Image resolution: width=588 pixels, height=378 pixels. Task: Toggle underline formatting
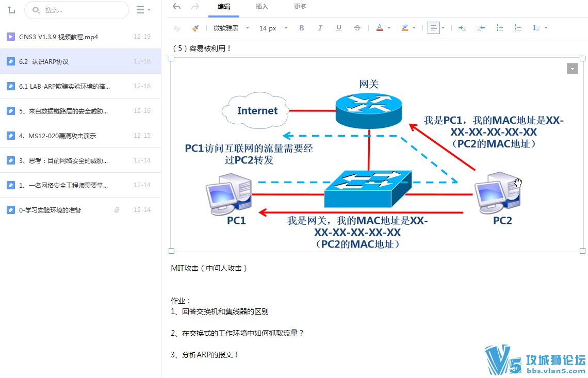338,28
